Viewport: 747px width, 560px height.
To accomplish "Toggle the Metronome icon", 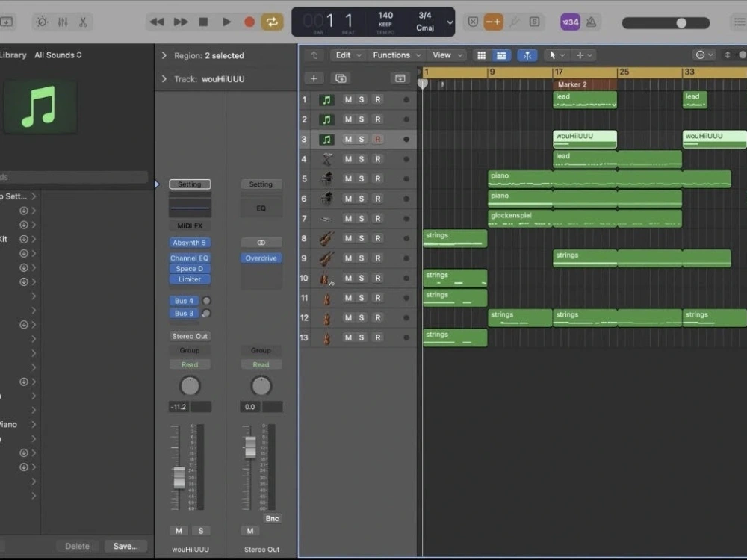I will [x=591, y=22].
